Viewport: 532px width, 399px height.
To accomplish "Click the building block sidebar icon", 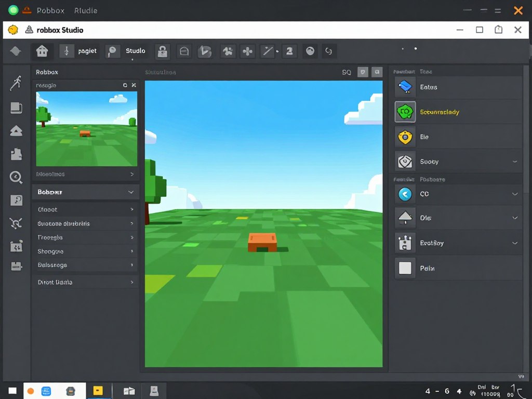I will (x=16, y=154).
